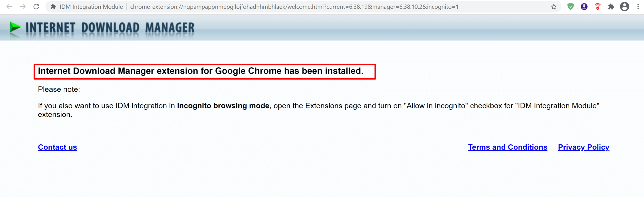The image size is (644, 197).
Task: Open the purple download-arrow extension icon
Action: 584,6
